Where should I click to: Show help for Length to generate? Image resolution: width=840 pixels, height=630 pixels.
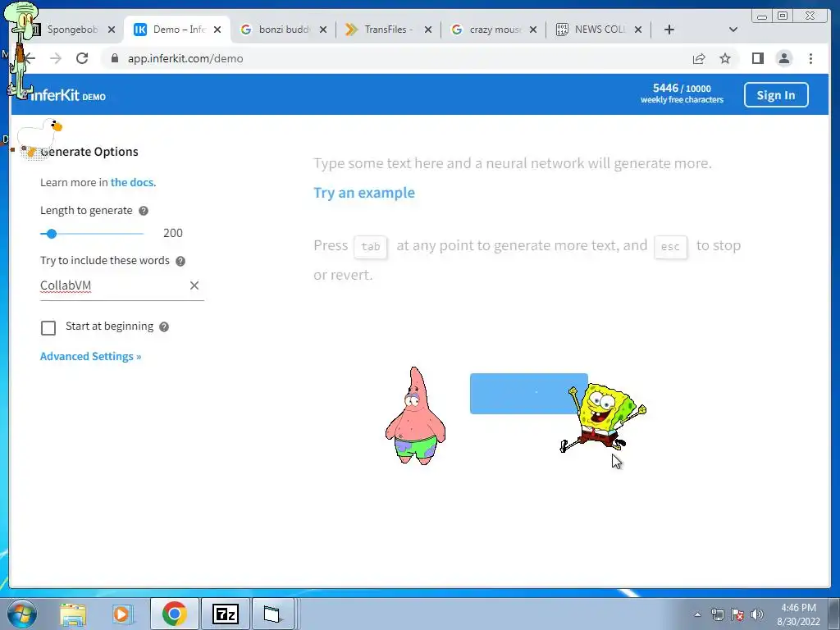[x=144, y=211]
